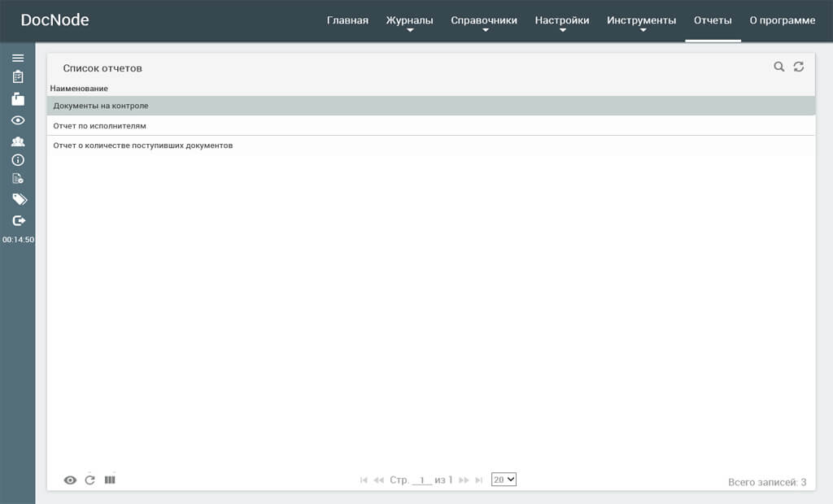This screenshot has height=504, width=833.
Task: Click the page number input field
Action: pos(422,480)
